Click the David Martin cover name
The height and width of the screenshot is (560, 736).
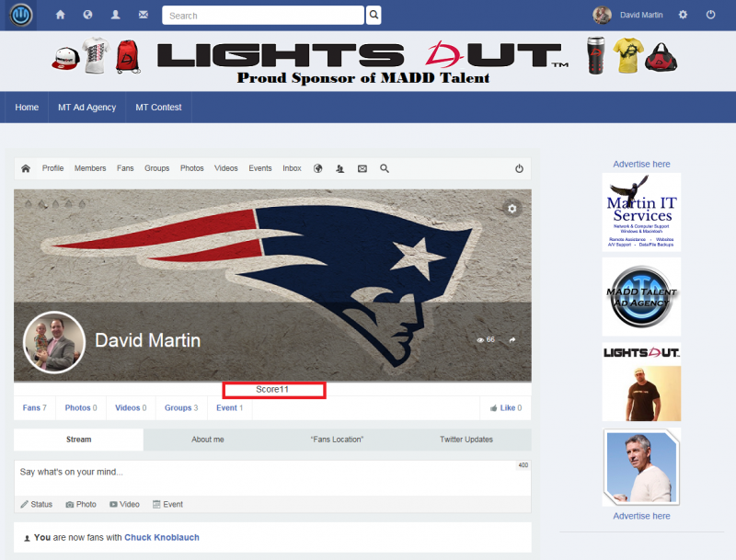point(148,340)
